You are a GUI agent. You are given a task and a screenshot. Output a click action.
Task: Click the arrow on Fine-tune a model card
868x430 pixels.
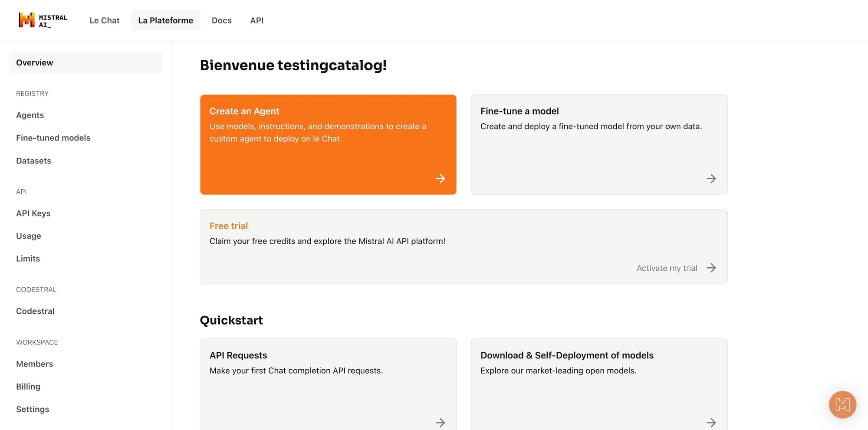click(x=711, y=178)
